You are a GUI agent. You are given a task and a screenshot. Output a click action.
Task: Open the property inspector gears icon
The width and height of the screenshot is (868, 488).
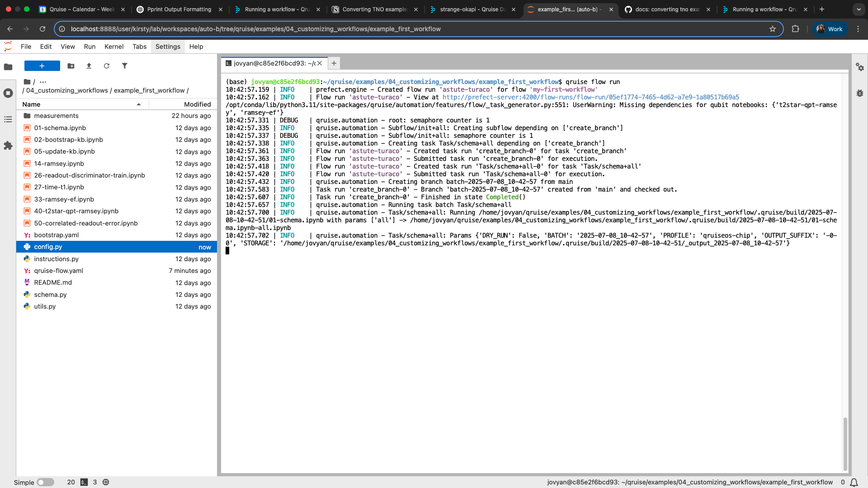(859, 67)
